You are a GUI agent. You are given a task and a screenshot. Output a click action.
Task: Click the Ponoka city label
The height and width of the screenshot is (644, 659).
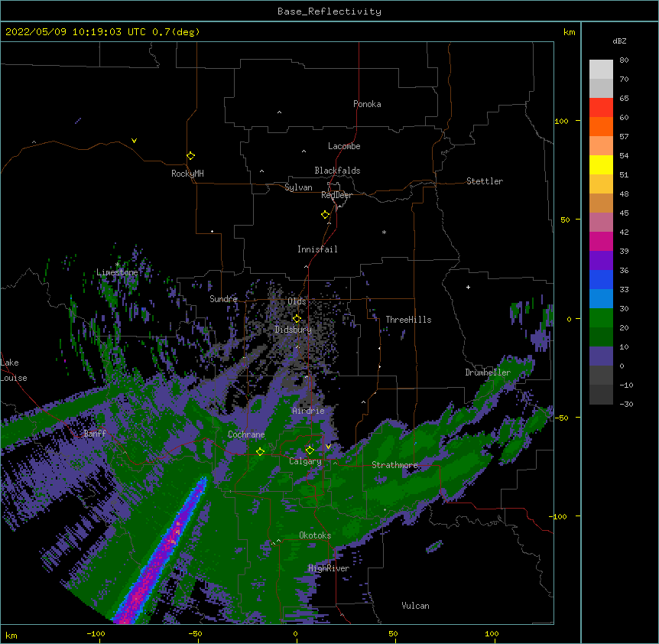367,104
